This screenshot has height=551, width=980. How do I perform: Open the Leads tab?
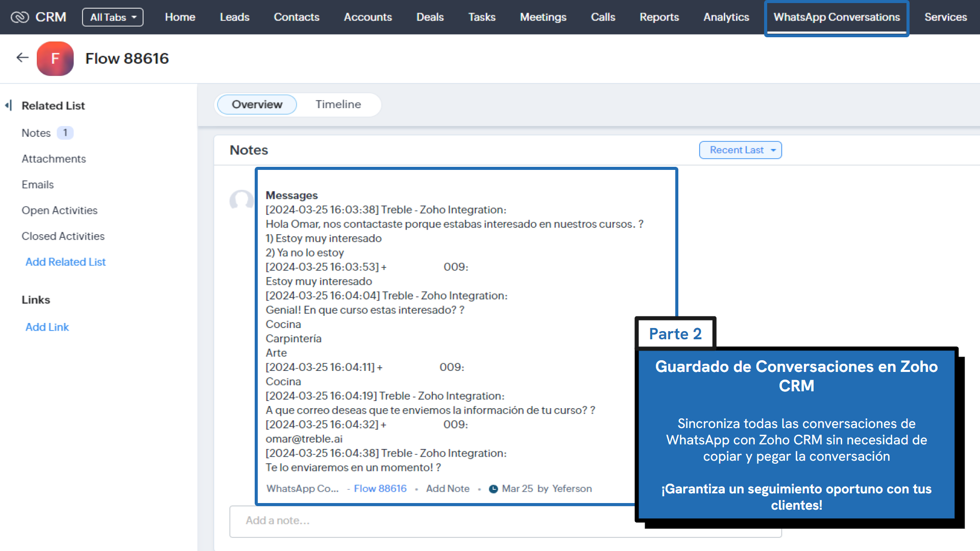[x=234, y=17]
